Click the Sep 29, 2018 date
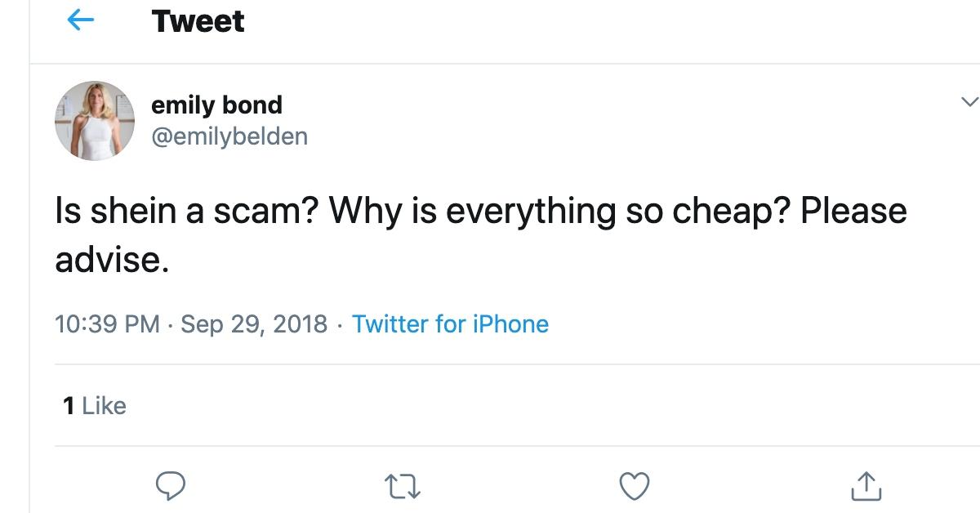Viewport: 980px width, 513px height. [x=253, y=324]
